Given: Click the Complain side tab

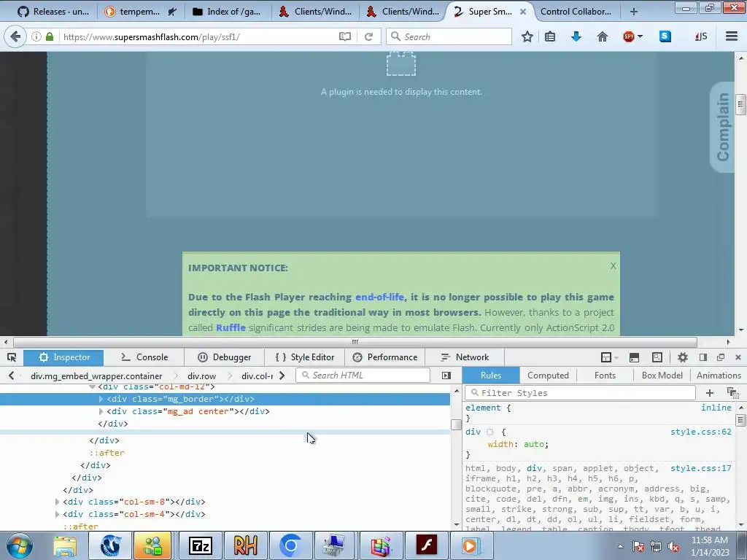Looking at the screenshot, I should (723, 127).
